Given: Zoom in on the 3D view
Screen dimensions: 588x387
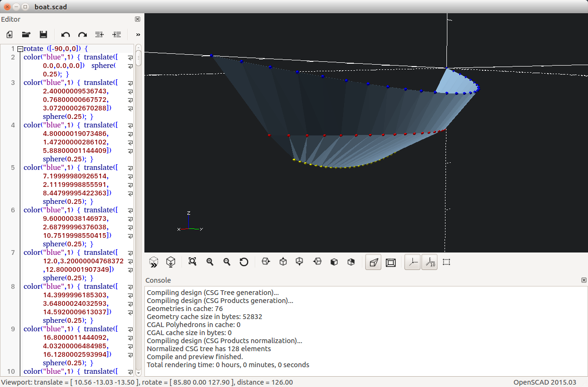Looking at the screenshot, I should (210, 262).
